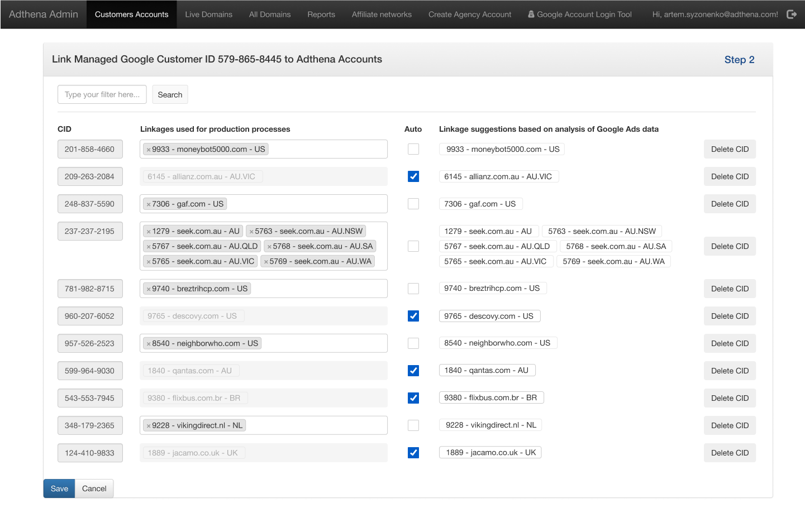Remove the 5763 seek.com.au AU.NSW tag

pos(251,232)
